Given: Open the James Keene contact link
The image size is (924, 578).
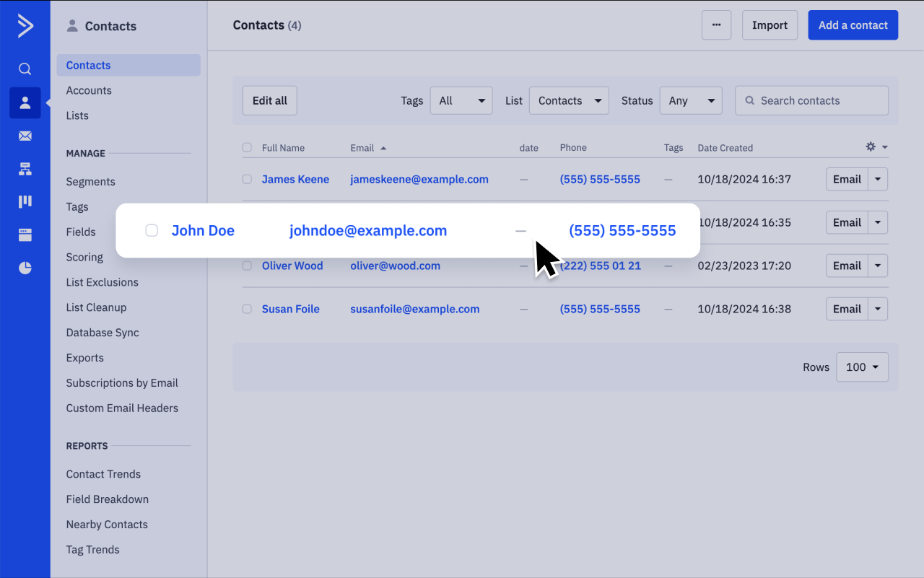Looking at the screenshot, I should [295, 179].
